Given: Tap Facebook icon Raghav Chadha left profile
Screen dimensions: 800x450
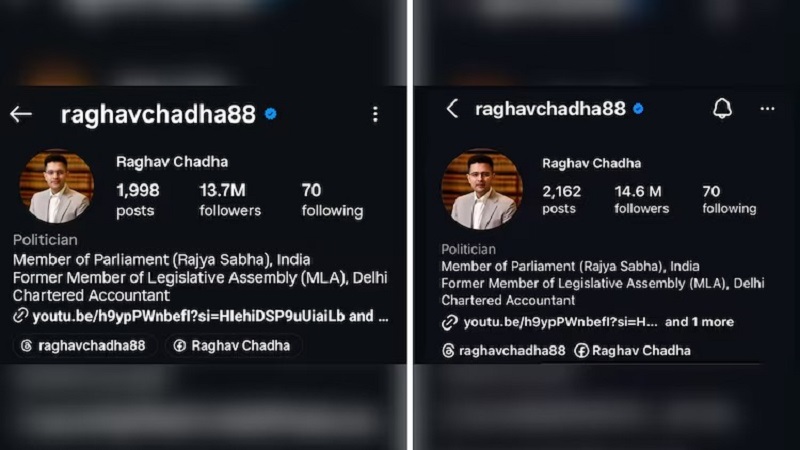Looking at the screenshot, I should pyautogui.click(x=233, y=346).
